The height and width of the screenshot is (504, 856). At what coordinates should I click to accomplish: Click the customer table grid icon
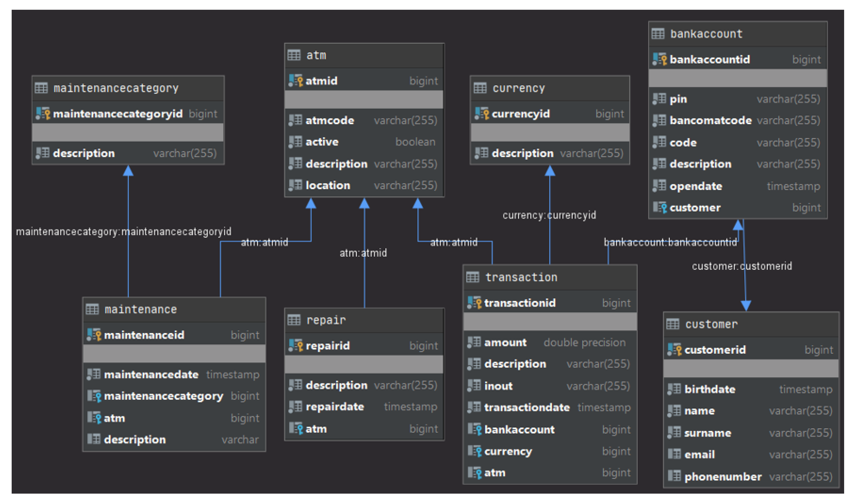tap(673, 324)
